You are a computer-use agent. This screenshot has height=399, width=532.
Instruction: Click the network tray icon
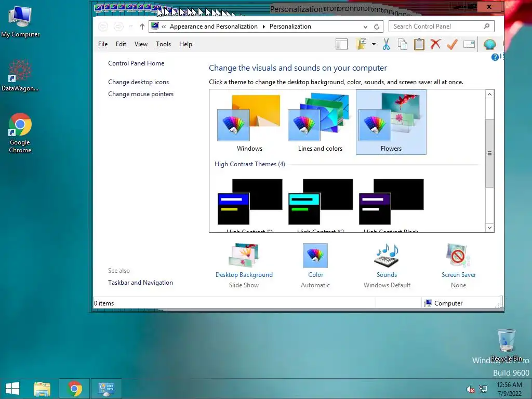click(x=483, y=389)
